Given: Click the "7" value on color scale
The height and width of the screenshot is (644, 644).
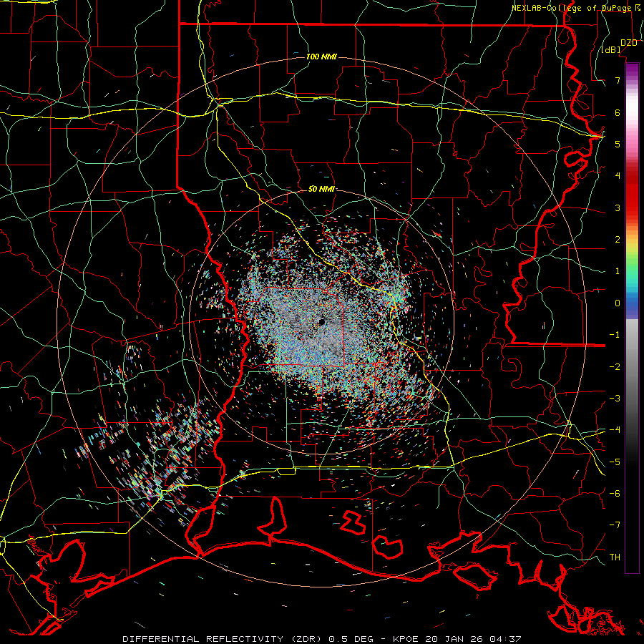Looking at the screenshot, I should (618, 80).
